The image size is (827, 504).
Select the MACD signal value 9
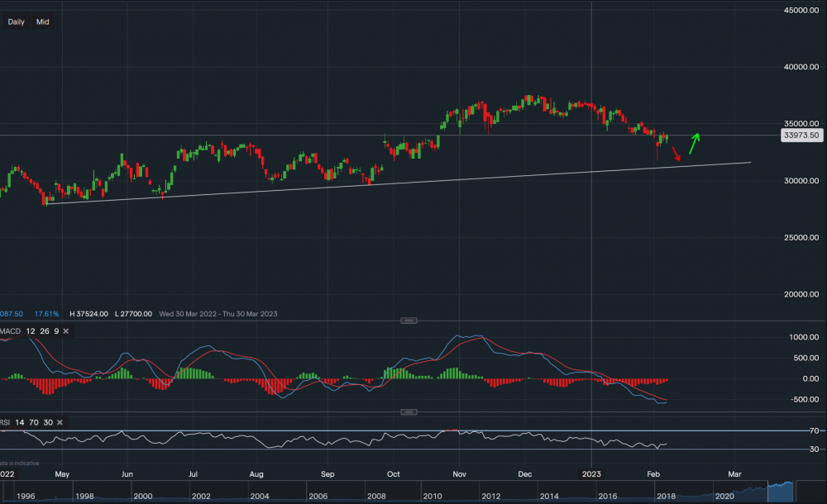[x=55, y=330]
